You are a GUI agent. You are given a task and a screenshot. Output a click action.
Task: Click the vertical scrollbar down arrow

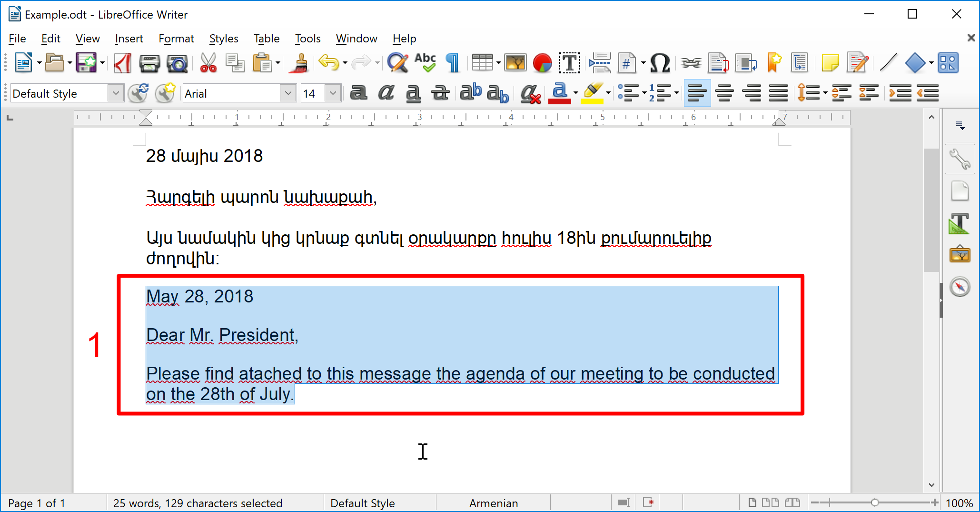point(931,485)
